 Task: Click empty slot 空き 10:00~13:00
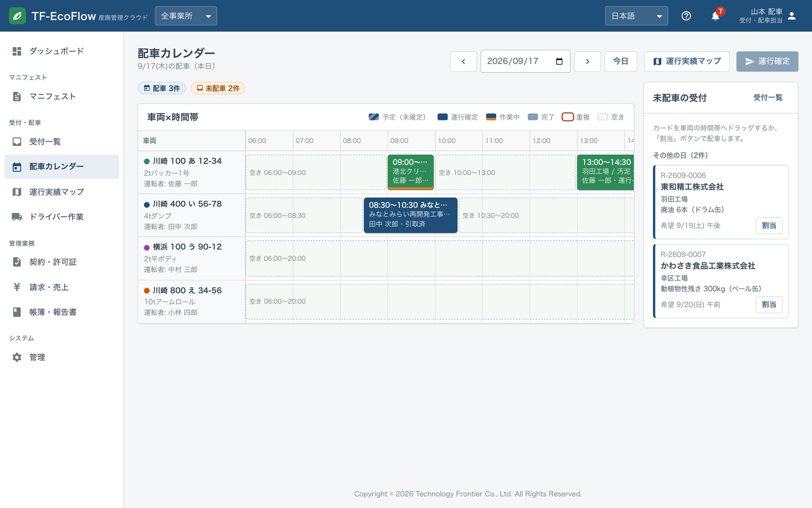pyautogui.click(x=505, y=173)
